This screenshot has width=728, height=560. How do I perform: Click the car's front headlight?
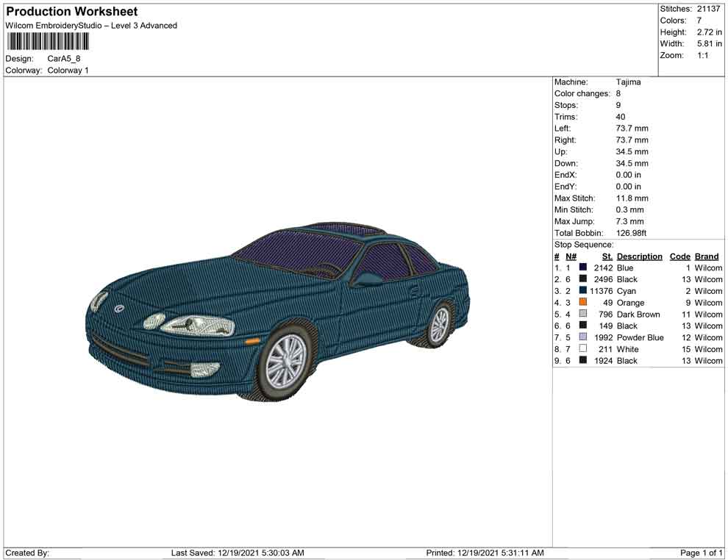click(197, 324)
